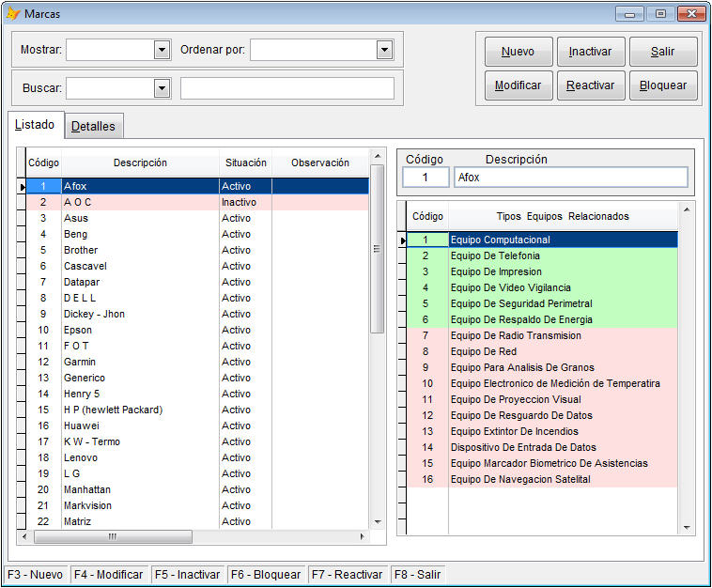This screenshot has width=712, height=588.
Task: Click the Reactivar button
Action: [591, 85]
